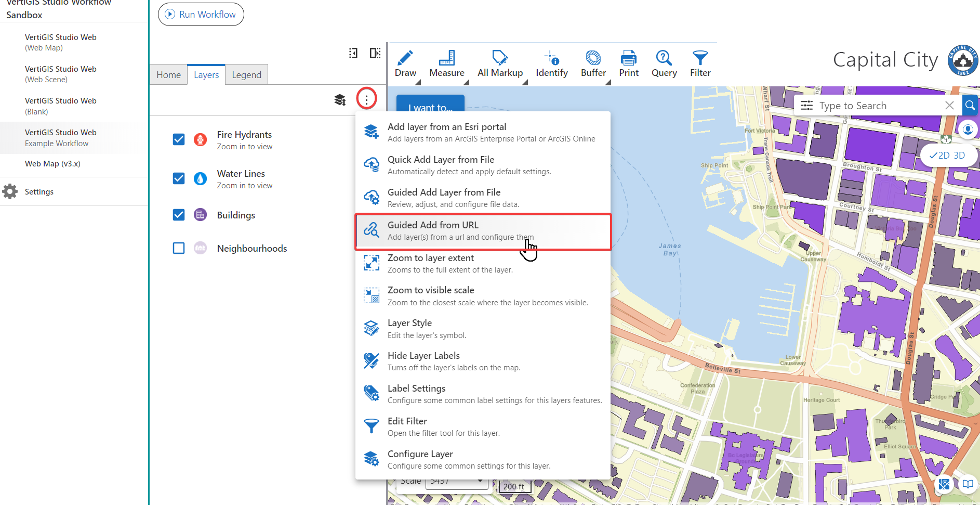Image resolution: width=980 pixels, height=505 pixels.
Task: Switch to the Home tab
Action: (x=168, y=75)
